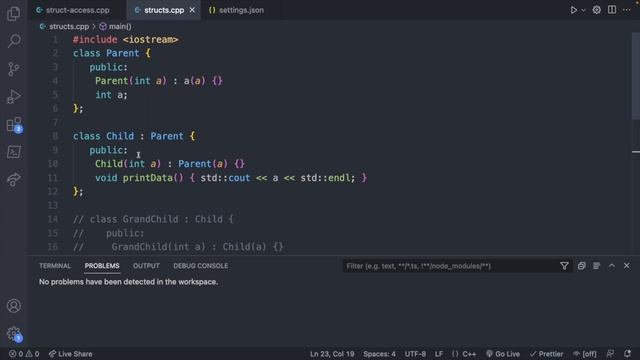
Task: Click on 'class Parent {' code line
Action: (x=112, y=53)
